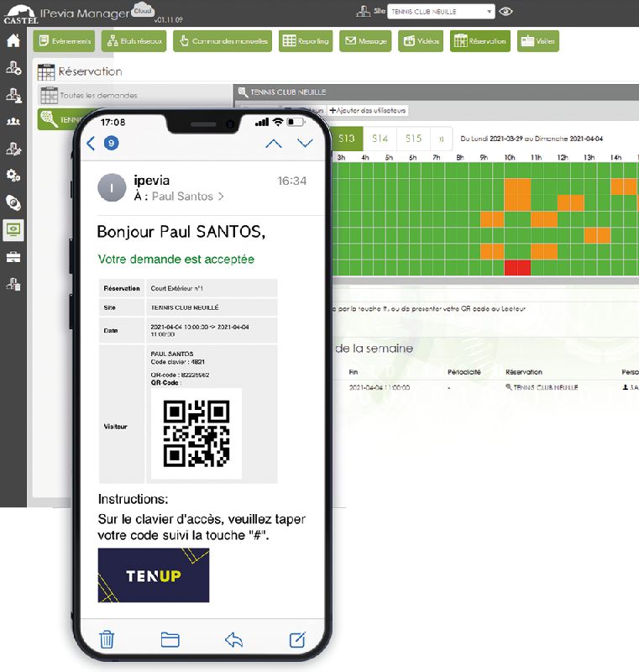
Task: Click the red reserved slot in schedule grid
Action: (x=517, y=268)
